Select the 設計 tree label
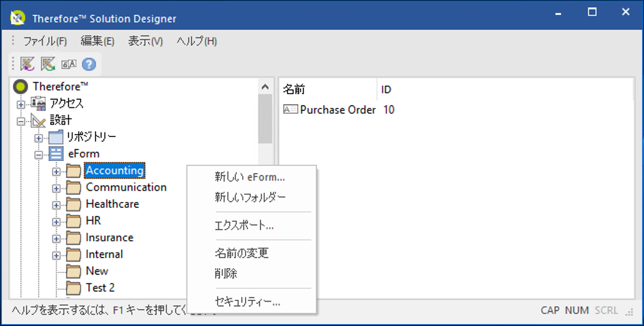This screenshot has height=326, width=644. point(60,120)
